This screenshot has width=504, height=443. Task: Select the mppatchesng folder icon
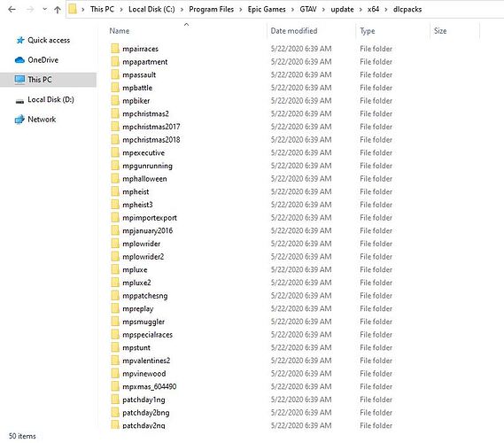(x=115, y=295)
